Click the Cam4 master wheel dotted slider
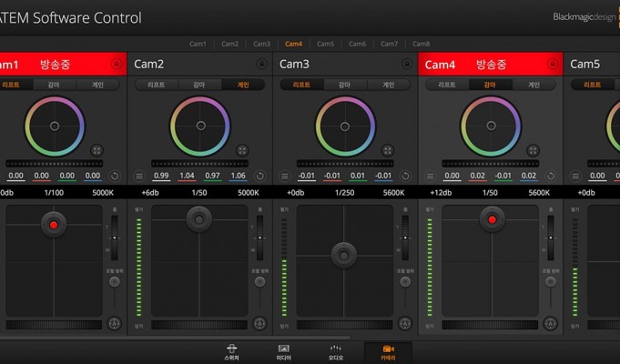 tap(491, 164)
